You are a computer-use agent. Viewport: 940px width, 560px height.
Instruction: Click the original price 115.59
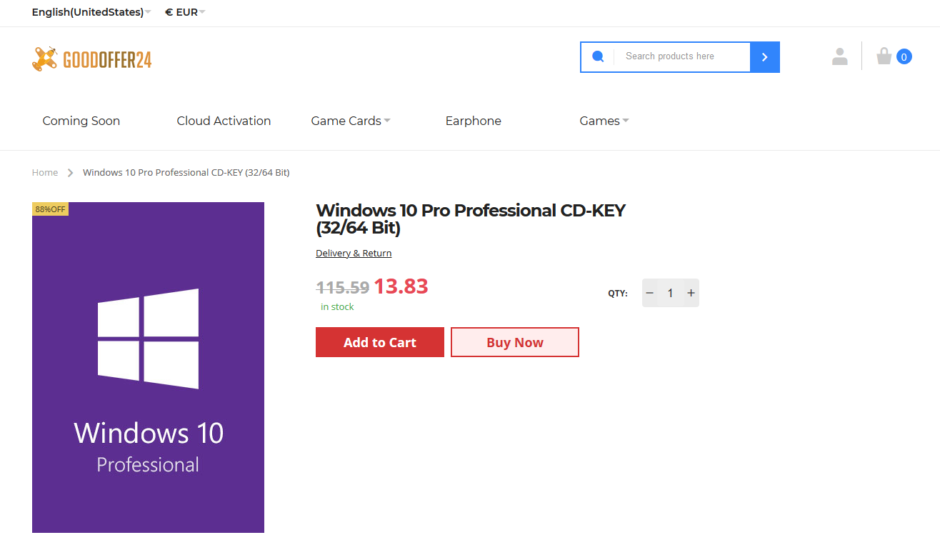click(343, 288)
